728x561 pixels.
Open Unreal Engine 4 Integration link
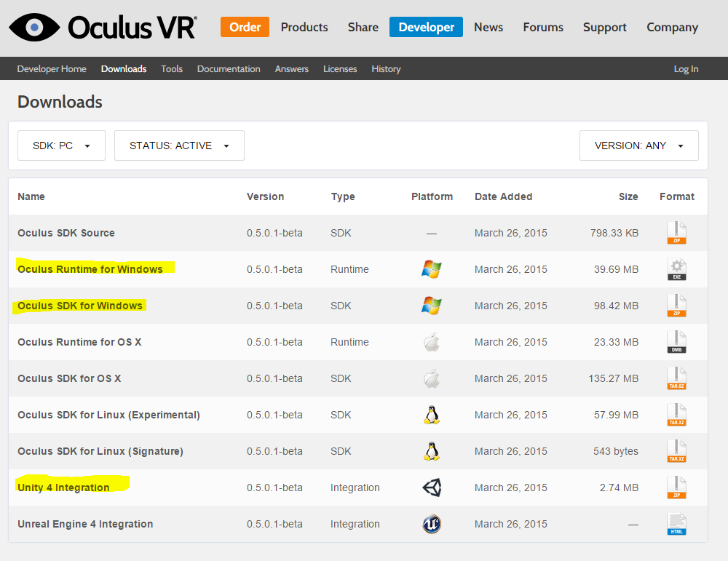(x=85, y=524)
